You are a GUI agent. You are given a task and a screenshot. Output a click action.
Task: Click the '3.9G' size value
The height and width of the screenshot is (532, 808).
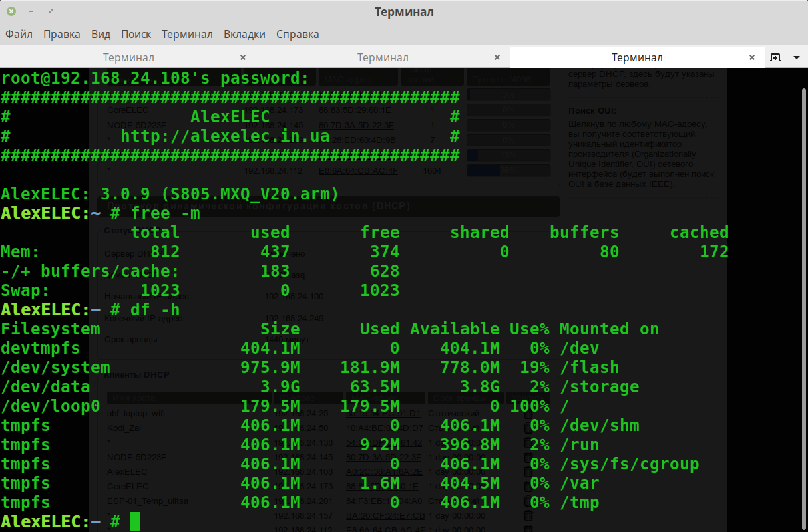280,387
